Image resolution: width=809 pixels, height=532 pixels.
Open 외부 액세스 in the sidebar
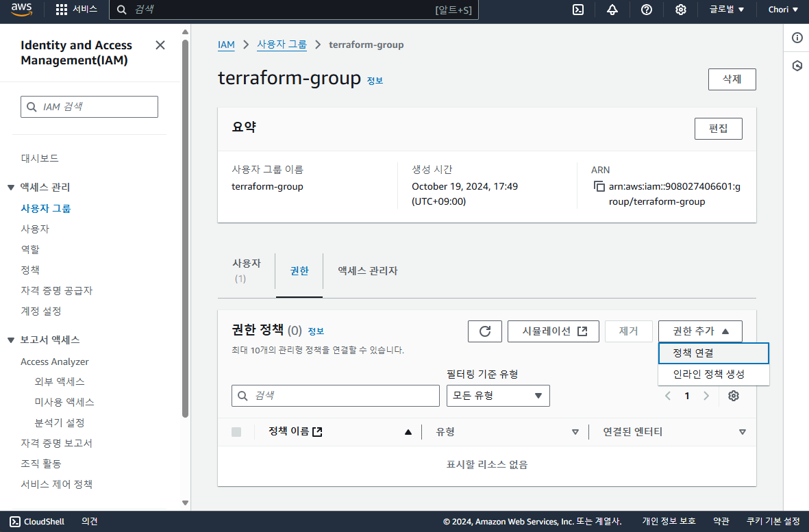[x=60, y=381]
